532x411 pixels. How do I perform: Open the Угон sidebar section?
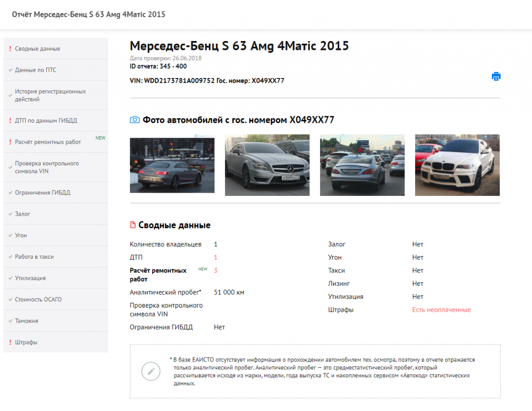[x=56, y=235]
